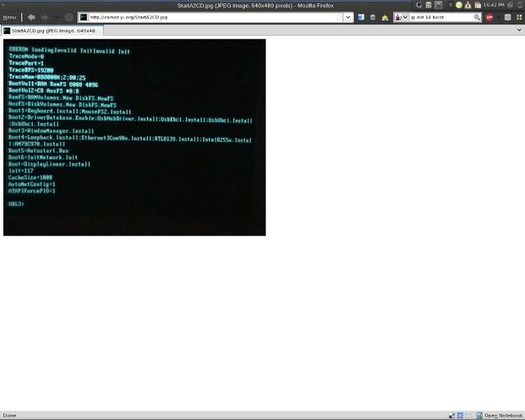The image size is (525, 420).
Task: Click the 'Done' status bar text
Action: (x=9, y=415)
